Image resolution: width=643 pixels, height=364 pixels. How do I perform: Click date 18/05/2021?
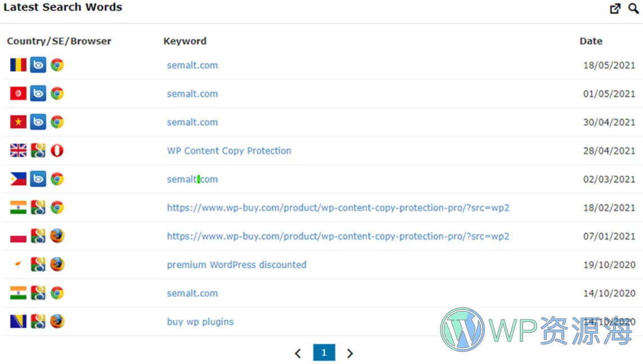pos(609,65)
